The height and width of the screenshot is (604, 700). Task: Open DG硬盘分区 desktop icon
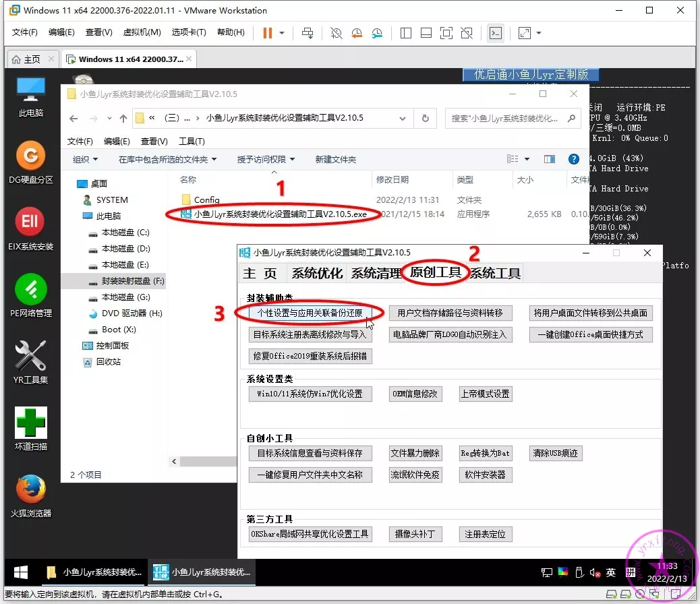tap(30, 158)
